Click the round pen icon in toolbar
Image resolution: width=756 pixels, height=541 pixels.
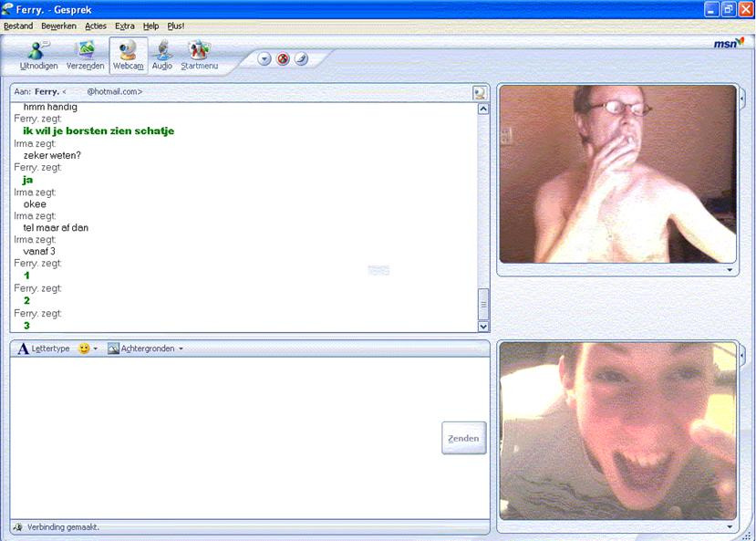pos(301,59)
